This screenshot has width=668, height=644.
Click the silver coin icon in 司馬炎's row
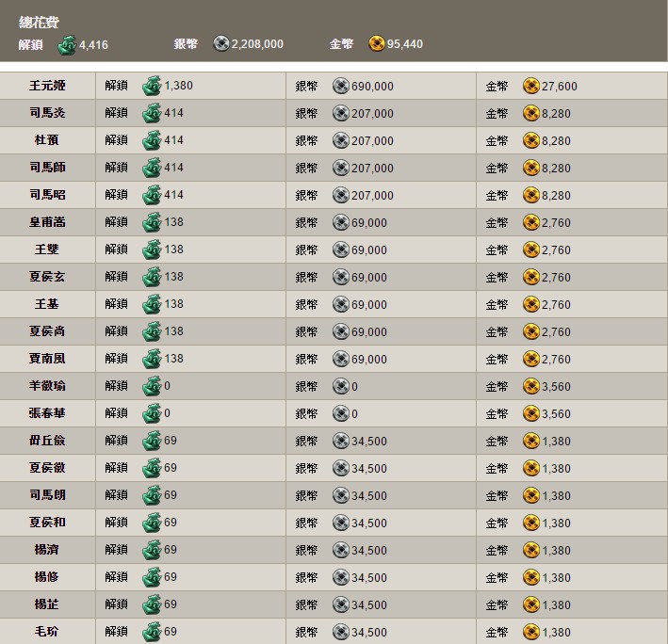(x=341, y=114)
